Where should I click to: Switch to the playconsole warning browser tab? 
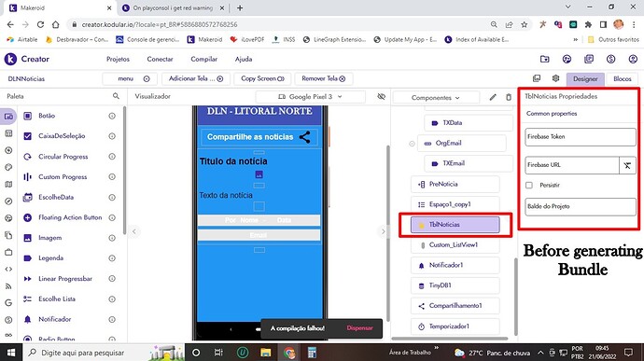tap(173, 7)
